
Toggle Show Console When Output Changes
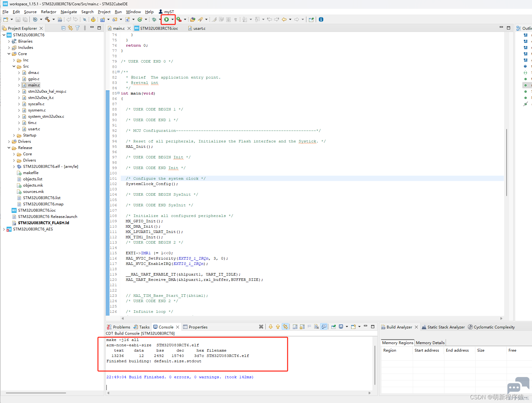(x=324, y=327)
